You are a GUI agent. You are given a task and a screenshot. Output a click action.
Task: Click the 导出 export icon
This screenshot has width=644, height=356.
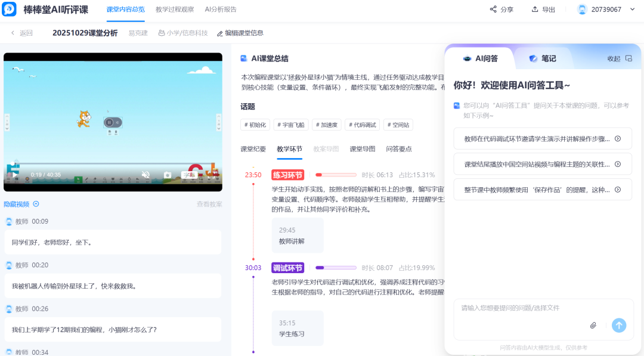(x=535, y=9)
